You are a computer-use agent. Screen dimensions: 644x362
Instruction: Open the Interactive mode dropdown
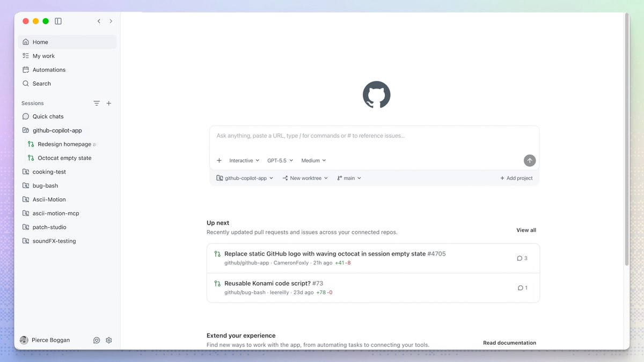coord(244,160)
